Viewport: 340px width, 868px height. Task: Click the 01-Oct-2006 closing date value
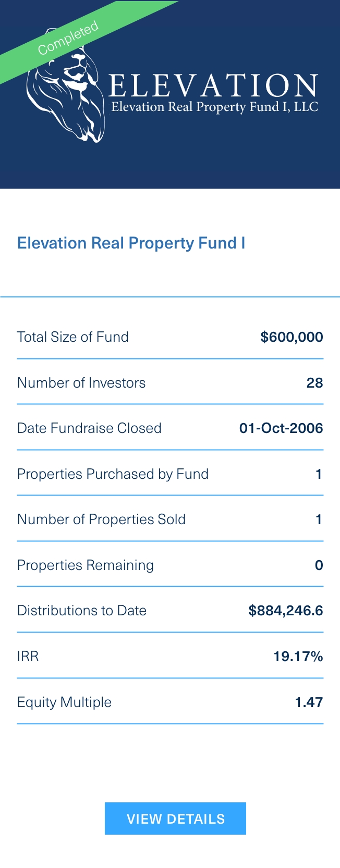point(281,428)
